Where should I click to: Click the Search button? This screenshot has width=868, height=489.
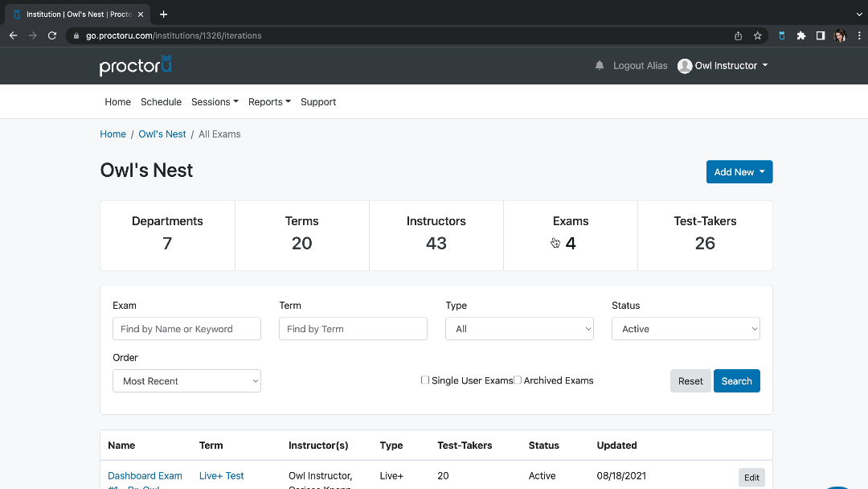click(736, 380)
